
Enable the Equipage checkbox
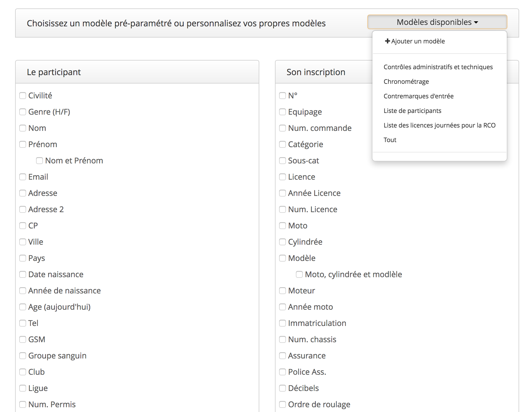(283, 112)
